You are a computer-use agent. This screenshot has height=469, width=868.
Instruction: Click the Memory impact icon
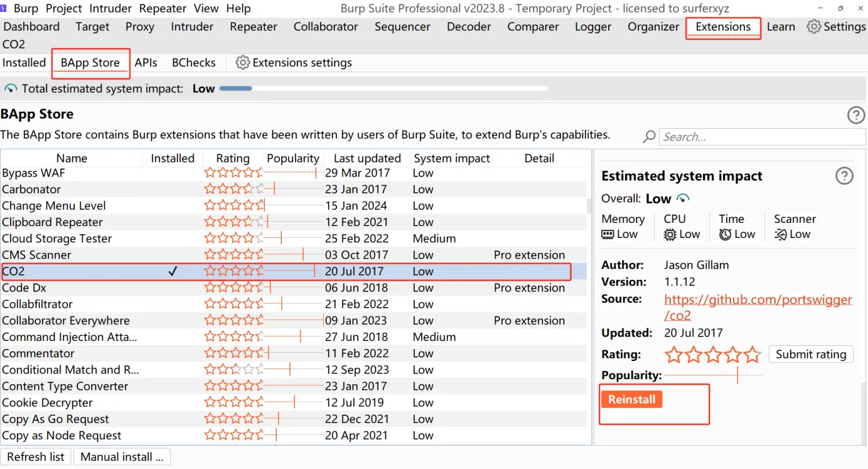click(608, 234)
